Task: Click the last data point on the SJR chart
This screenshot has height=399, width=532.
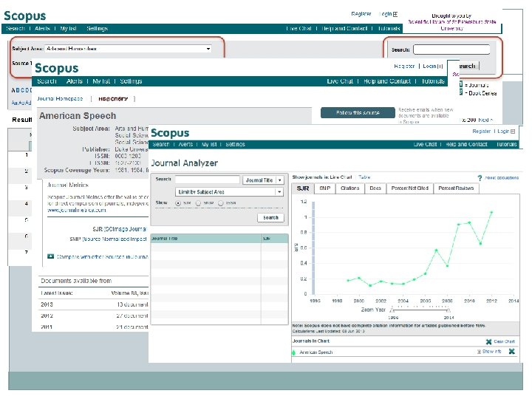Action: coord(491,212)
